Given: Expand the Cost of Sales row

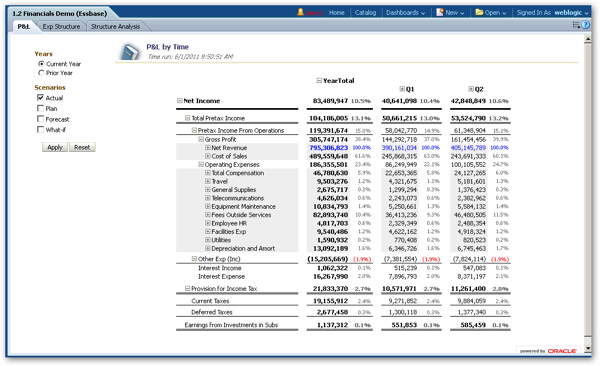Looking at the screenshot, I should pyautogui.click(x=207, y=156).
